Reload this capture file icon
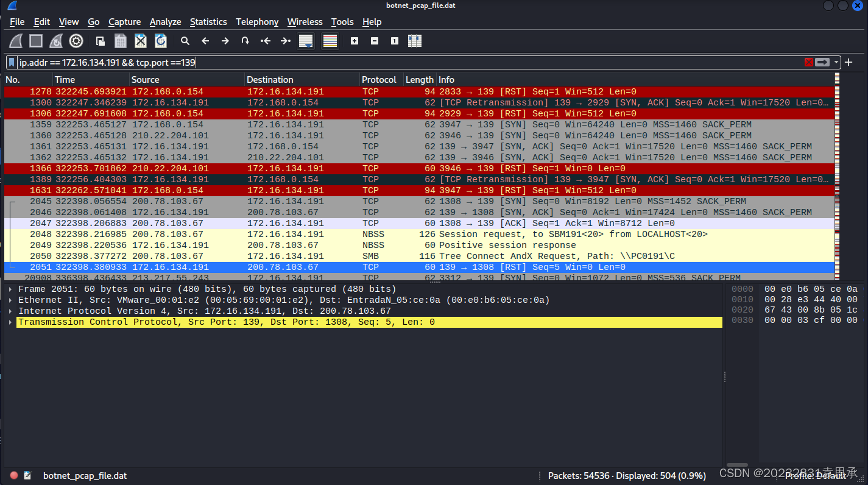868x485 pixels. pyautogui.click(x=161, y=41)
